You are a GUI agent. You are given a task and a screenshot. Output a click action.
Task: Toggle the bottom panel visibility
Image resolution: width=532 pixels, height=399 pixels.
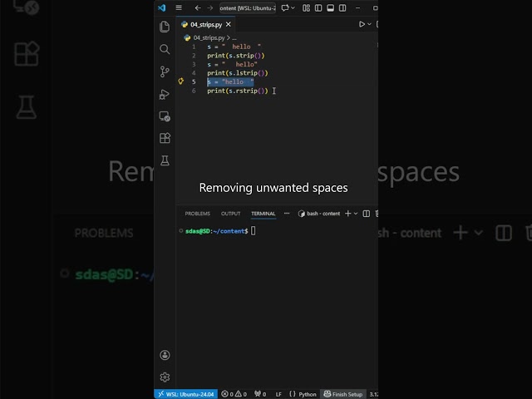pos(330,7)
